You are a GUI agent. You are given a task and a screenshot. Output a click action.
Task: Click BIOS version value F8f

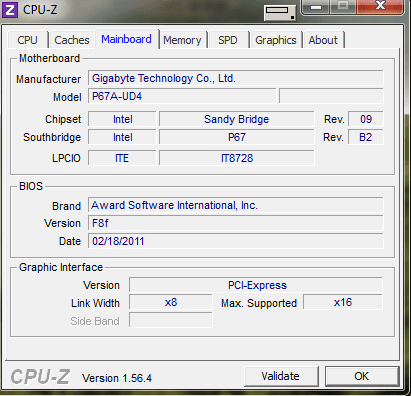click(x=236, y=223)
